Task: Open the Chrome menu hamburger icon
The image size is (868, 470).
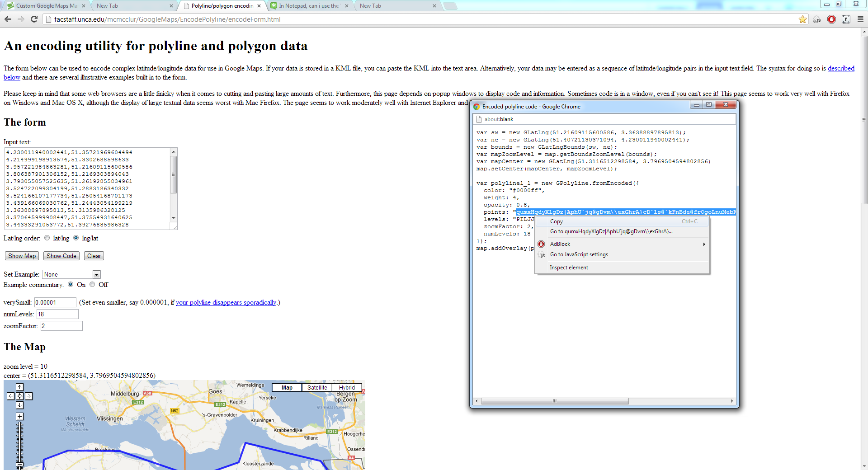Action: pyautogui.click(x=860, y=19)
